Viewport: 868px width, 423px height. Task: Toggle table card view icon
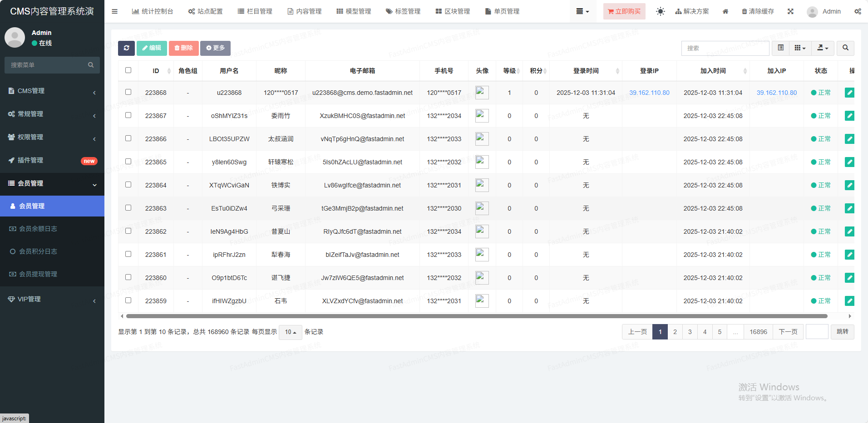pyautogui.click(x=780, y=48)
